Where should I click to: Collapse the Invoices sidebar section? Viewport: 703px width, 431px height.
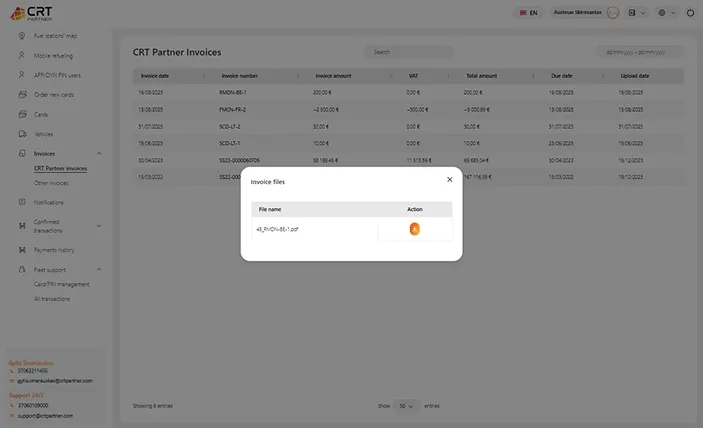98,154
